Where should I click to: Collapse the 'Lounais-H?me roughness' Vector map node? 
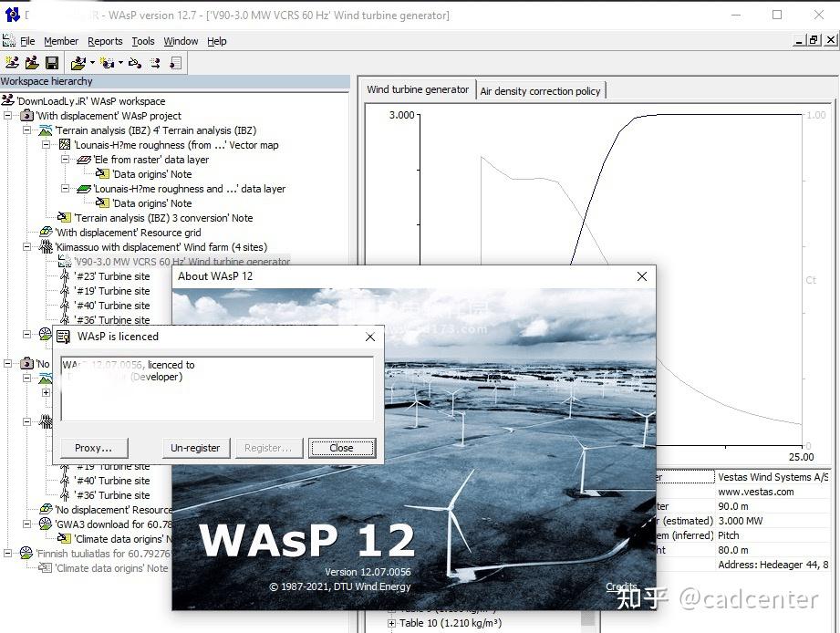[44, 145]
